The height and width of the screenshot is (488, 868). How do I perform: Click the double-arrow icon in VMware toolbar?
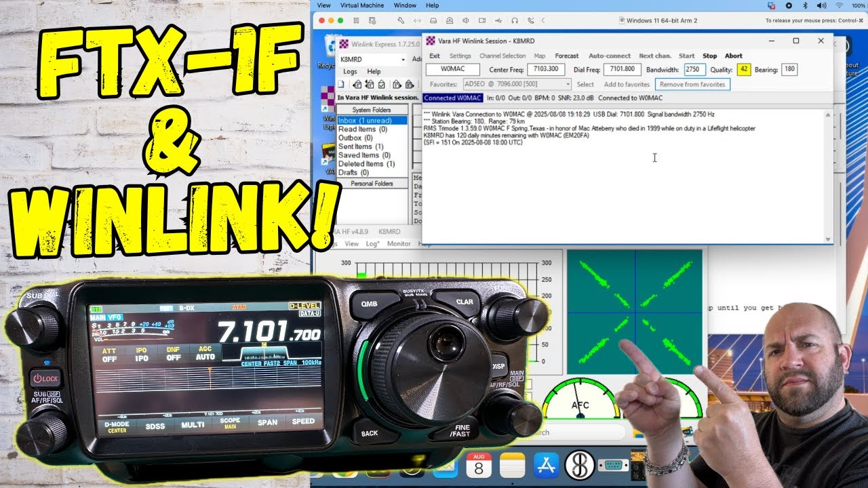coord(417,20)
